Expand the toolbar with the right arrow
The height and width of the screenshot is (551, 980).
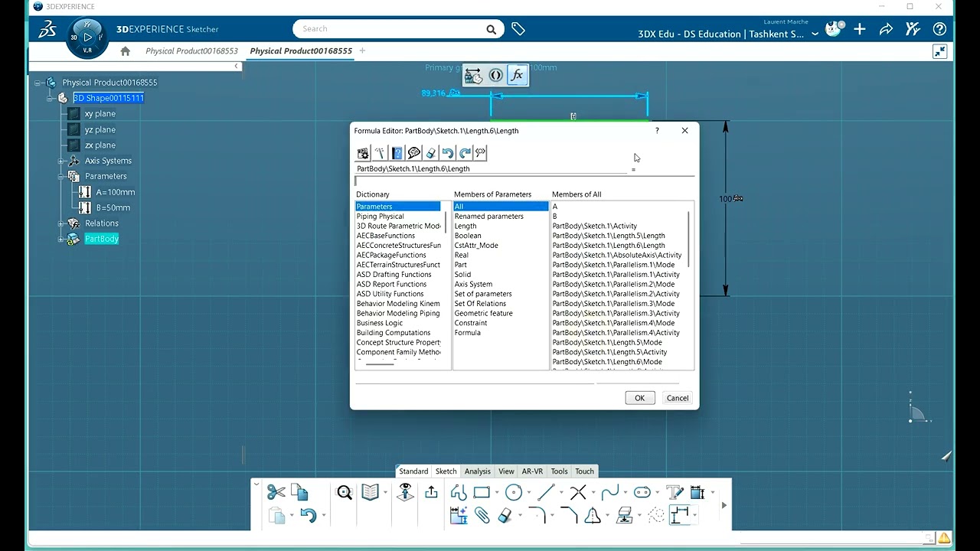click(724, 505)
